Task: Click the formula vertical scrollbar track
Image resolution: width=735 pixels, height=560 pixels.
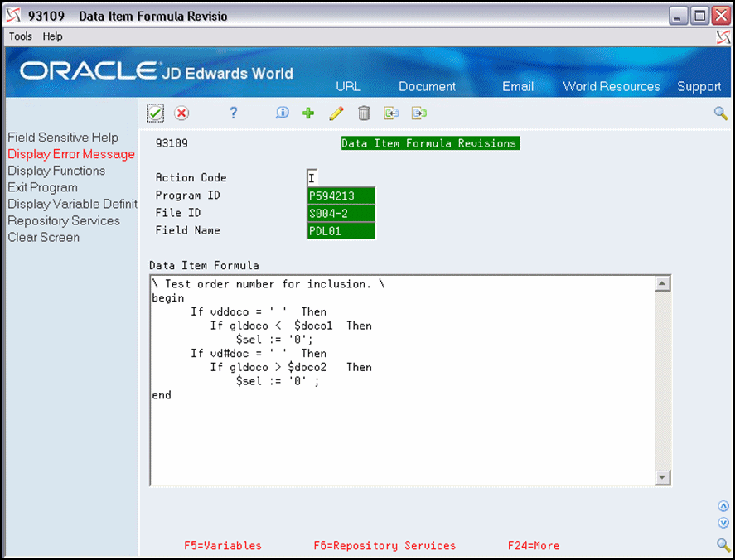Action: [x=662, y=380]
